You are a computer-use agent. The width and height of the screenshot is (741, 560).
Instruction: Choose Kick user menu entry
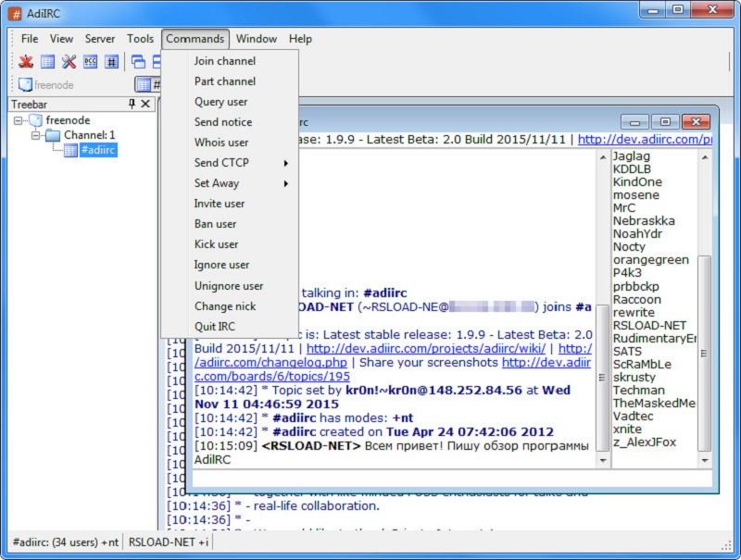coord(230,244)
